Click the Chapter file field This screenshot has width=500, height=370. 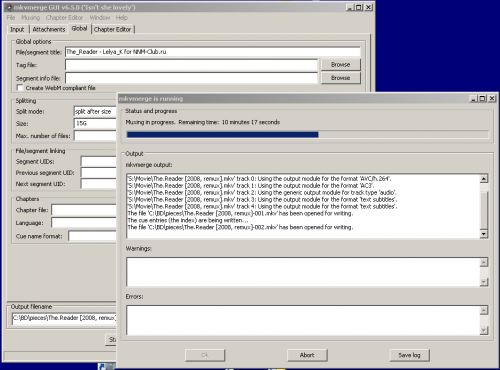(84, 210)
